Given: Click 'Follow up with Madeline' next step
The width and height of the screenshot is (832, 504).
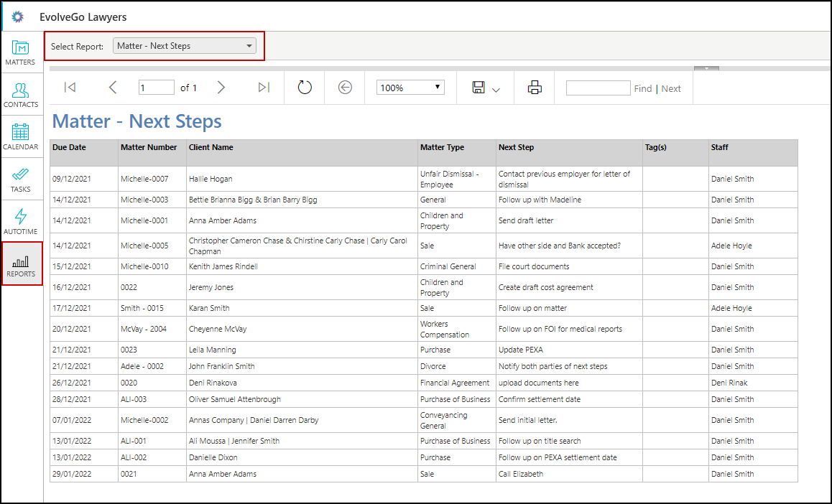Looking at the screenshot, I should click(x=540, y=200).
